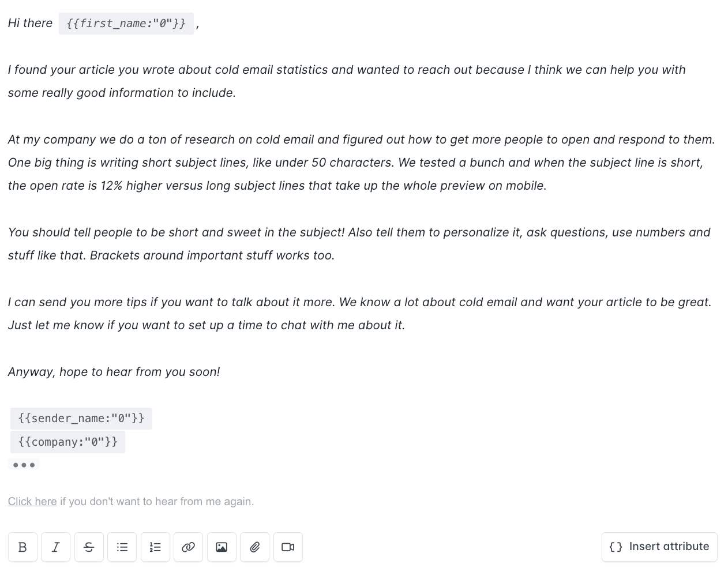
Task: Add a hyperlink using the link icon
Action: (x=188, y=547)
